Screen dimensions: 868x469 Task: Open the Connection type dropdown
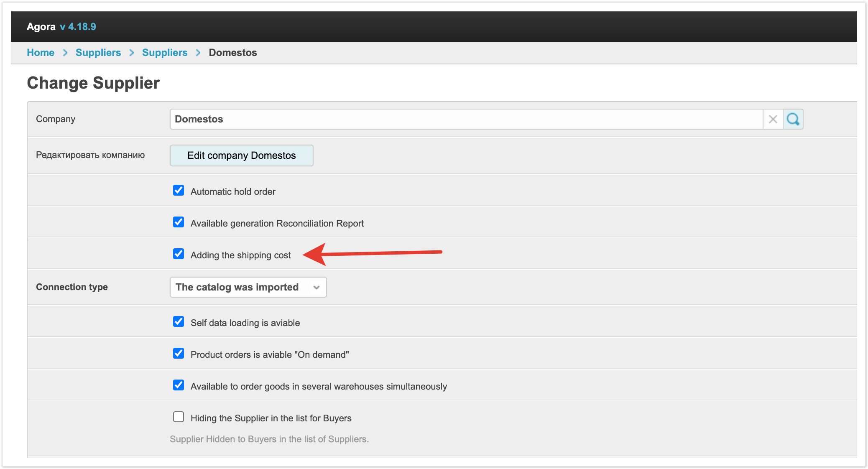click(248, 287)
